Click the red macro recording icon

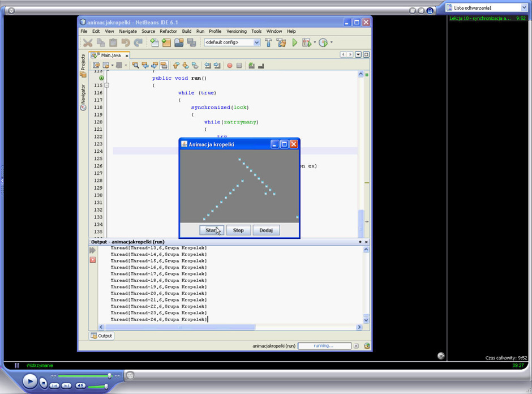230,66
